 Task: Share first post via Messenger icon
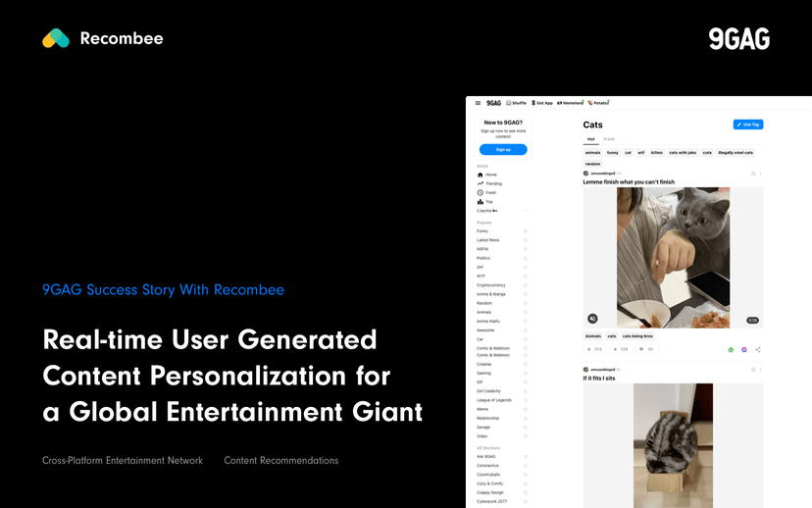(x=744, y=349)
